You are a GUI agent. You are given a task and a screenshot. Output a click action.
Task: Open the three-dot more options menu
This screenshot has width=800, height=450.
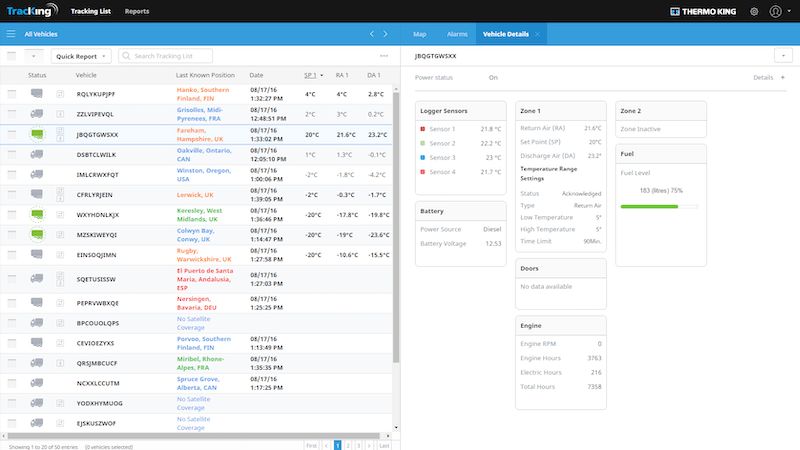click(384, 56)
